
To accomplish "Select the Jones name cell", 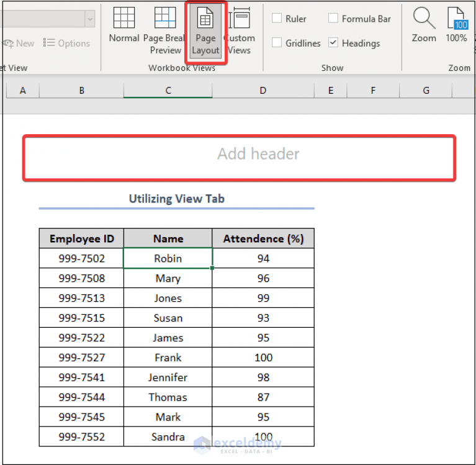I will tap(168, 298).
